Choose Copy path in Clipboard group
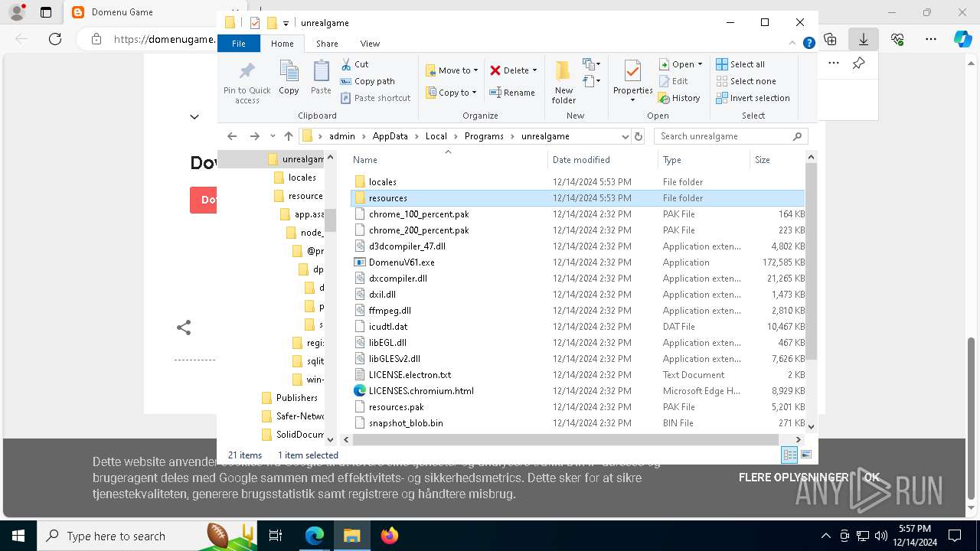980x551 pixels. pos(367,81)
